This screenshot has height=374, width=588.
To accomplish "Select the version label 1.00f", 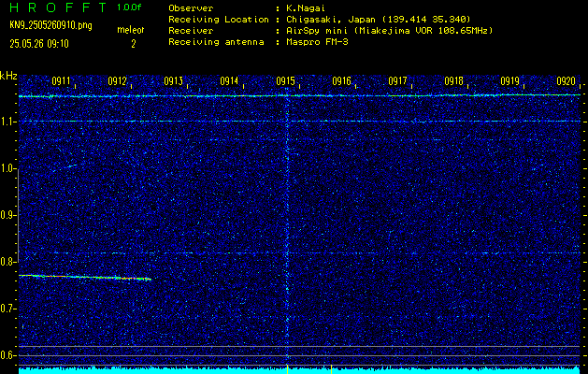I will pyautogui.click(x=129, y=7).
